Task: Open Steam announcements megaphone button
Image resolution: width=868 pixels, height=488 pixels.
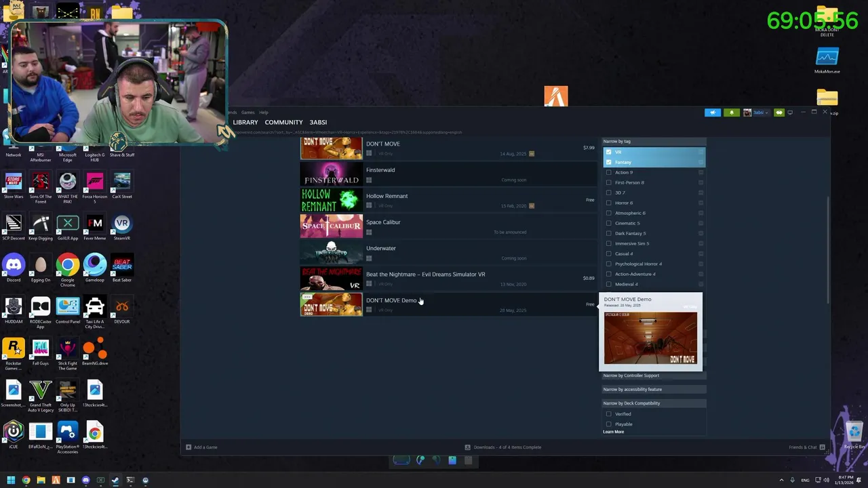Action: click(712, 113)
